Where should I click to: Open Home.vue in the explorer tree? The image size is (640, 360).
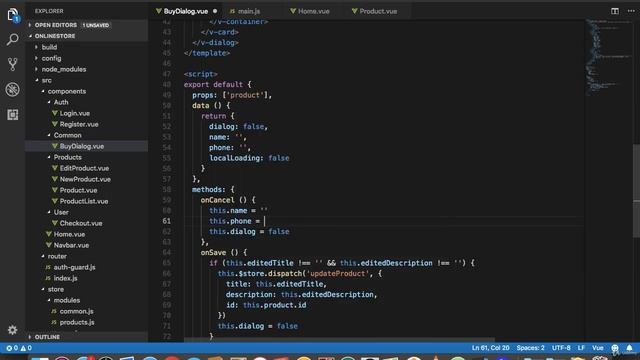[87, 234]
